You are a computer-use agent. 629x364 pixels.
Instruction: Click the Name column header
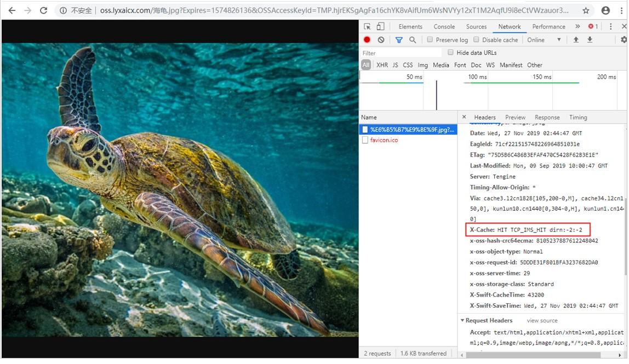pos(408,117)
